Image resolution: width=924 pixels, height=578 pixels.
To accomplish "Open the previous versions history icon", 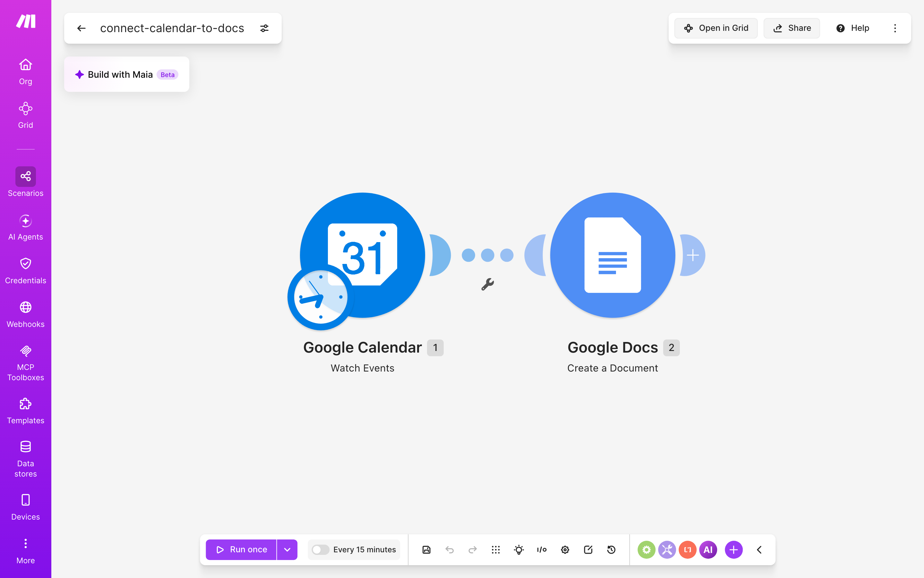I will point(611,550).
